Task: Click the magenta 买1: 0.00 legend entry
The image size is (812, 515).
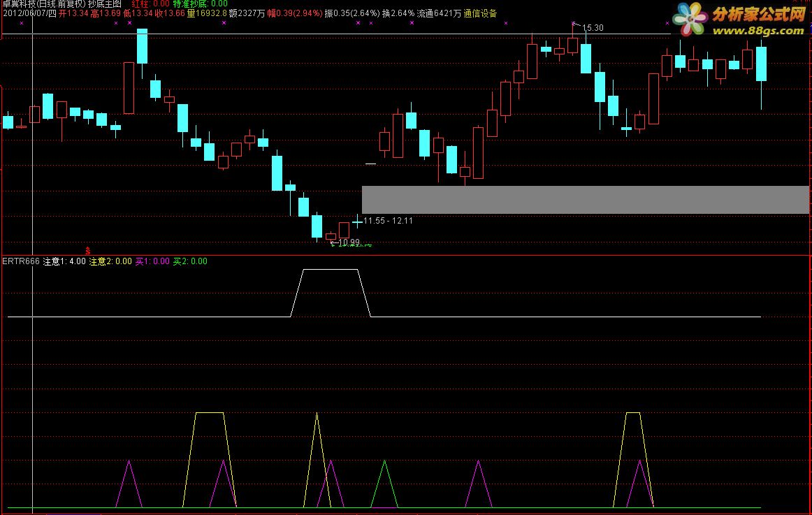Action: click(152, 261)
